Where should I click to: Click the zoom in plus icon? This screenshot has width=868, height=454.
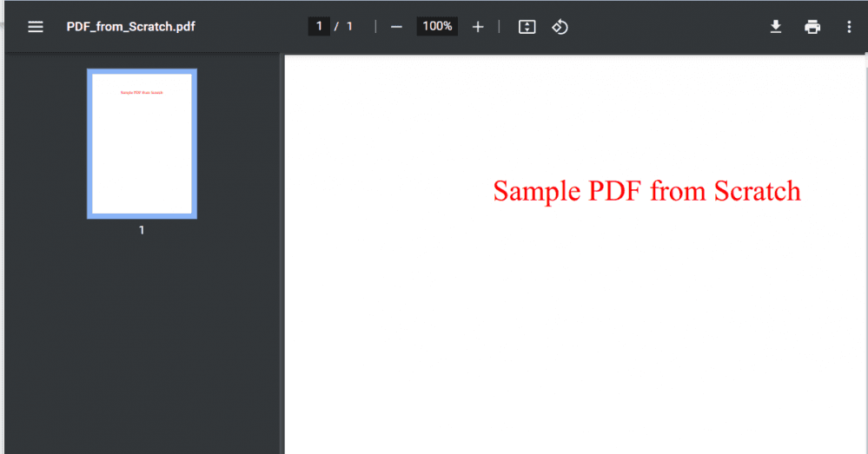477,27
